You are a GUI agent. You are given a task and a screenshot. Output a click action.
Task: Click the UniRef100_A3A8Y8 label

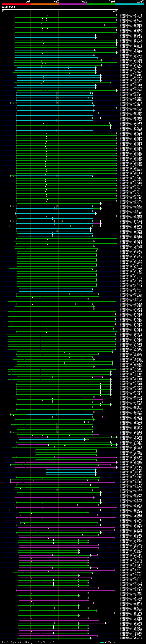coord(131,497)
